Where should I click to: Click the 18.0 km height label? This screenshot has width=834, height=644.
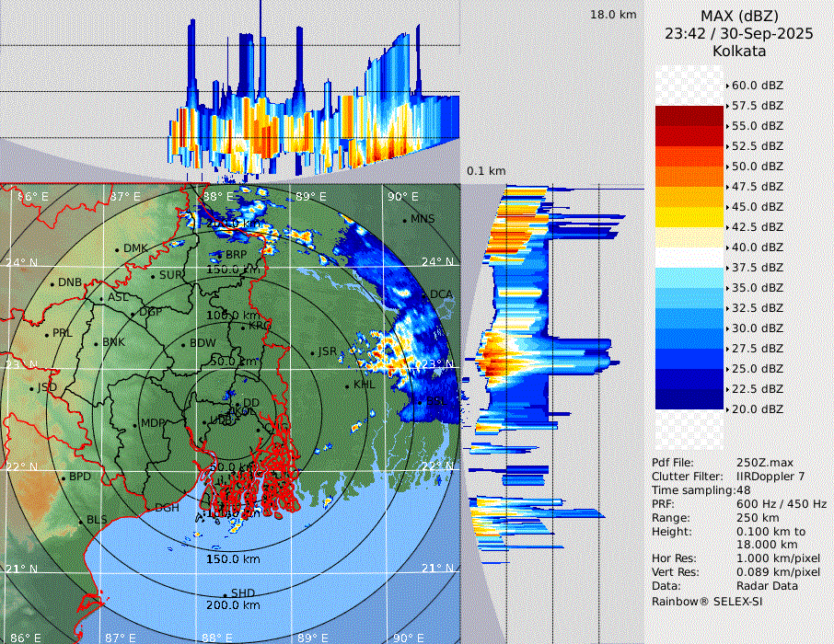[x=613, y=15]
